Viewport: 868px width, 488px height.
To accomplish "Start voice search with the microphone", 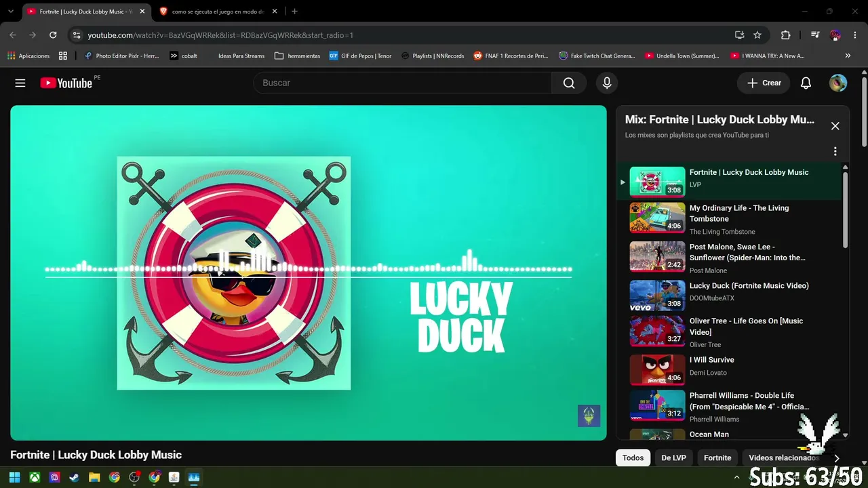I will coord(607,83).
